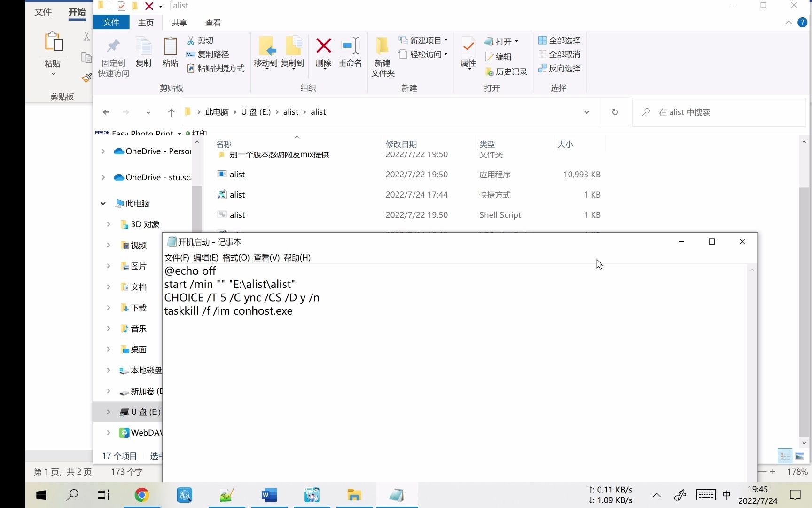Viewport: 812px width, 508px height.
Task: Click Select all (全部选择)
Action: 559,40
